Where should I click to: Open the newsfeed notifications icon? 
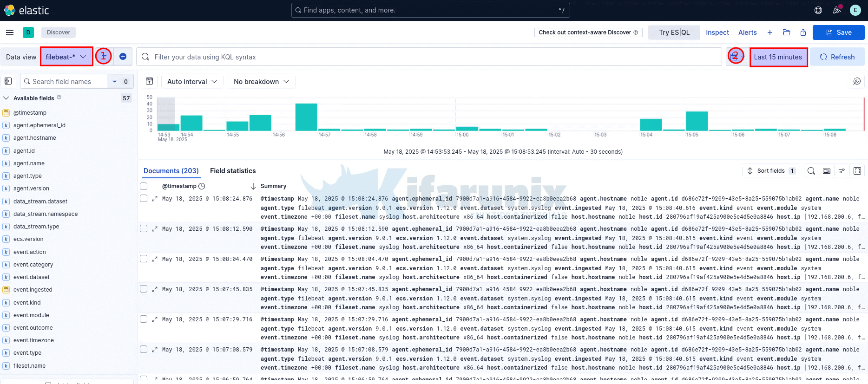pyautogui.click(x=837, y=10)
